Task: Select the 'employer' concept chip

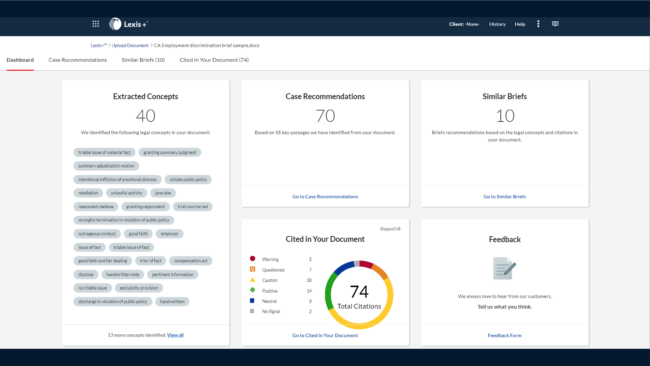Action: click(x=170, y=234)
